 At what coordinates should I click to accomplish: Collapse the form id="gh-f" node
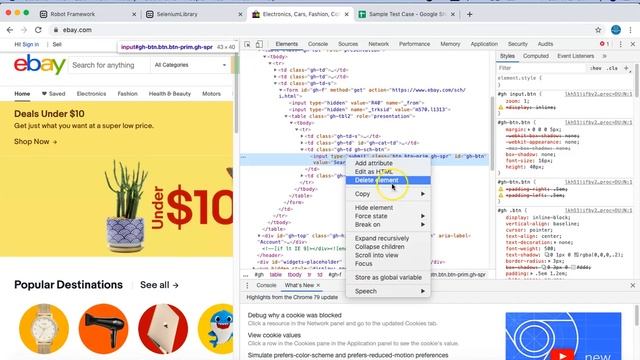[281, 90]
